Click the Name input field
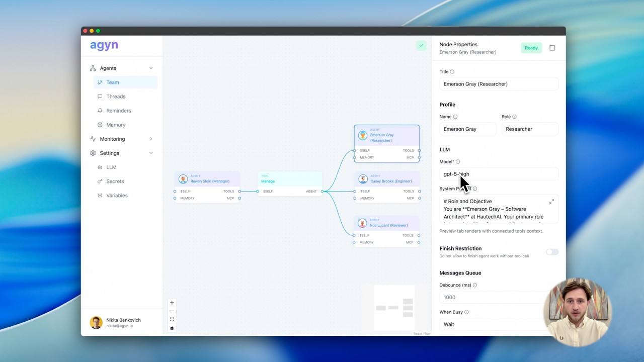Viewport: 644px width, 362px height. pos(468,129)
